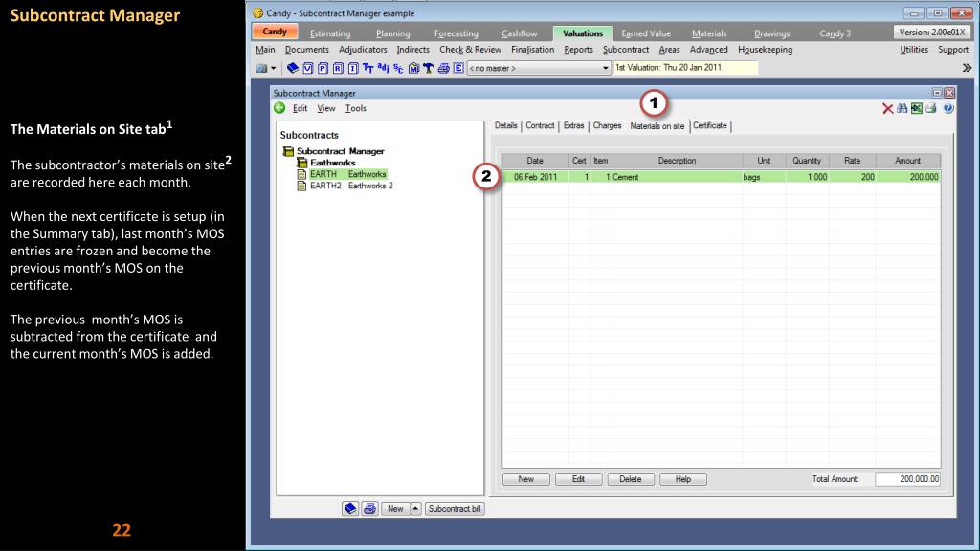The width and height of the screenshot is (980, 551).
Task: Click the P document icon in toolbar
Action: [x=323, y=68]
